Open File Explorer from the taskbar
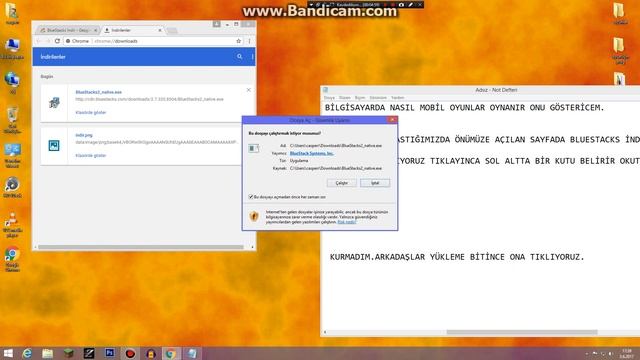This screenshot has height=360, width=640. tap(48, 353)
